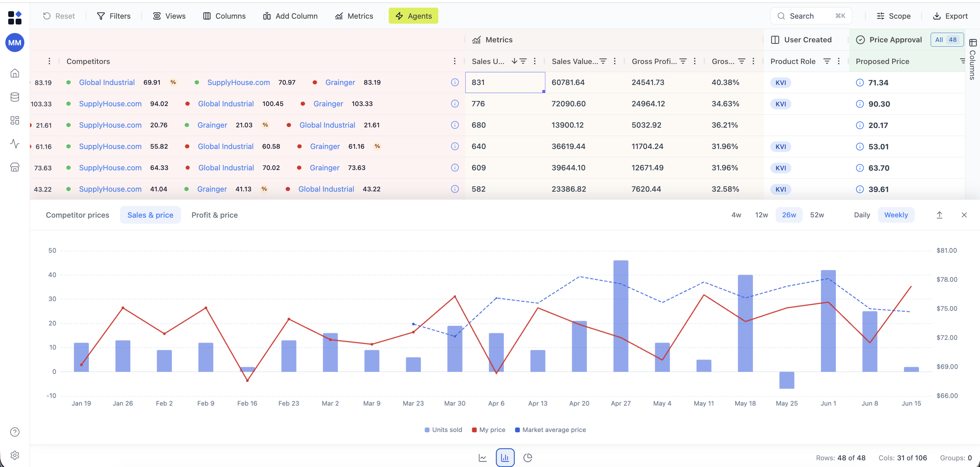This screenshot has height=467, width=980.
Task: Toggle the My price legend series
Action: pyautogui.click(x=488, y=430)
